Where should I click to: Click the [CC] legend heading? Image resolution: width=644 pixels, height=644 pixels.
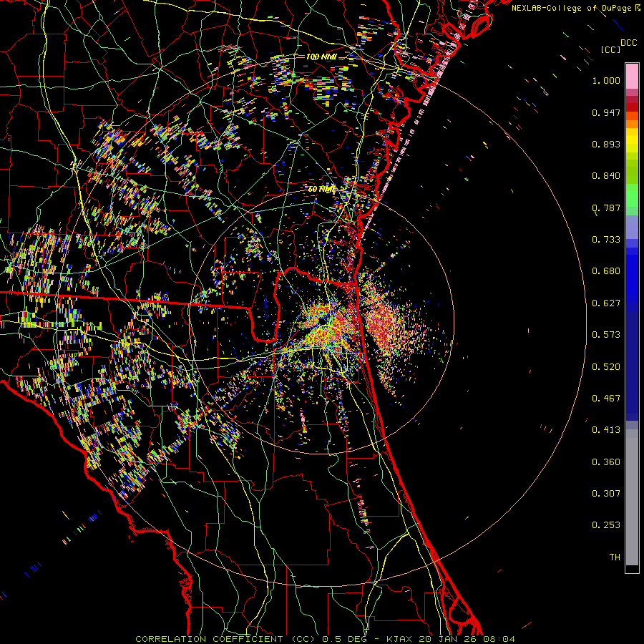click(x=610, y=49)
